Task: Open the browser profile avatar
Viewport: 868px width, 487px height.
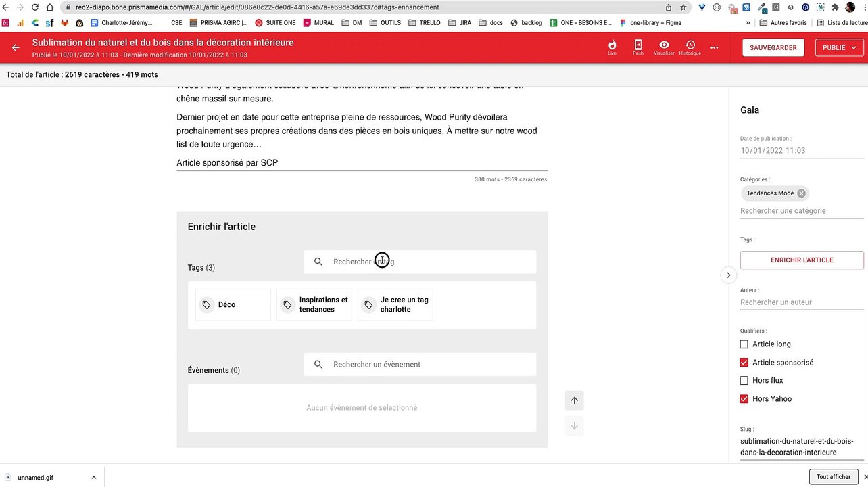Action: [850, 7]
